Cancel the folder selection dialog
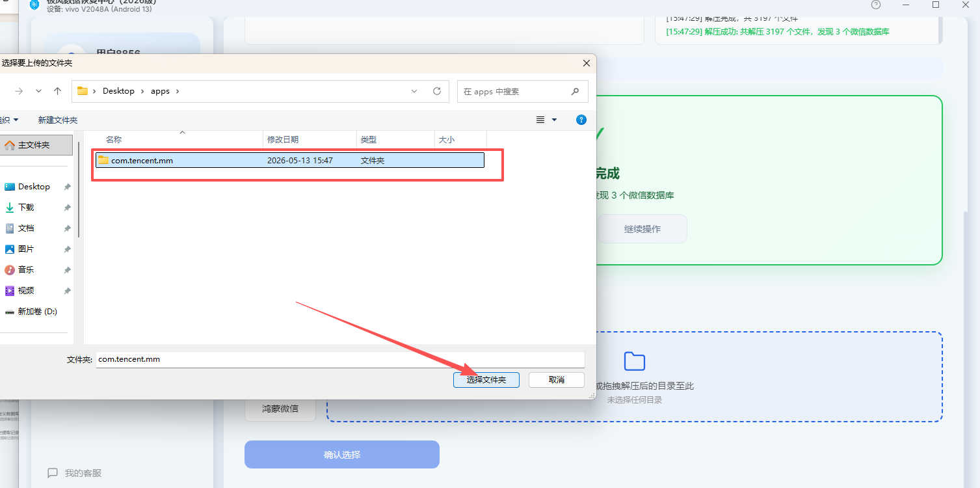Image resolution: width=980 pixels, height=488 pixels. click(556, 379)
